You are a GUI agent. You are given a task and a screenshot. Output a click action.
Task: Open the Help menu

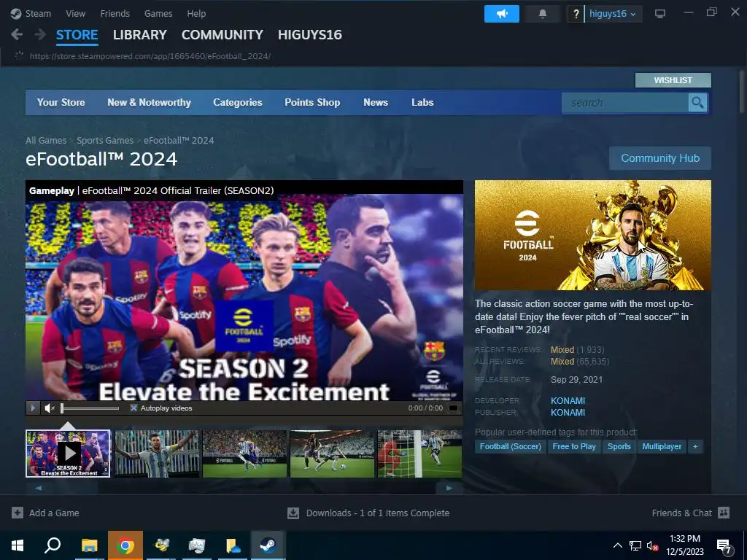click(x=196, y=13)
